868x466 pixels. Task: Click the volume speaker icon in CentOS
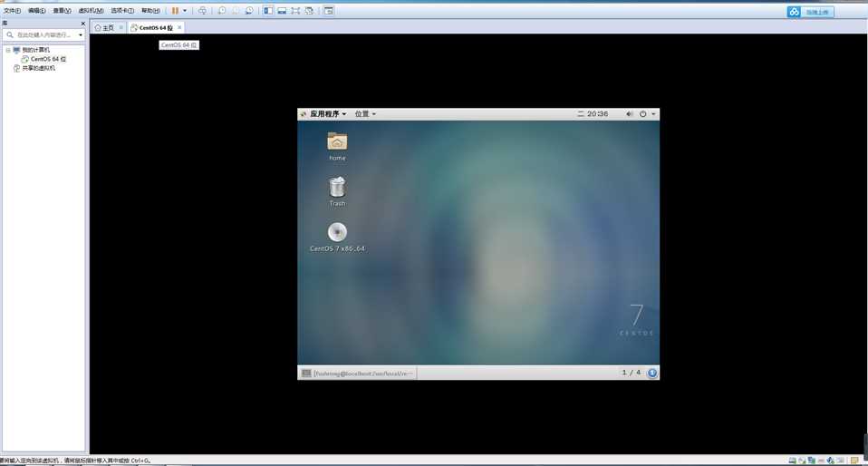coord(630,113)
